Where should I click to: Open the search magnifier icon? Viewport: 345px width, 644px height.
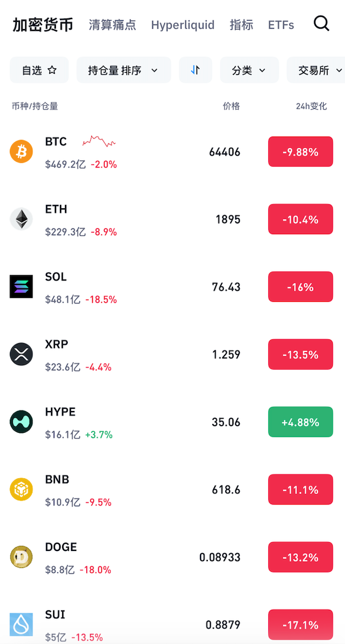click(321, 24)
